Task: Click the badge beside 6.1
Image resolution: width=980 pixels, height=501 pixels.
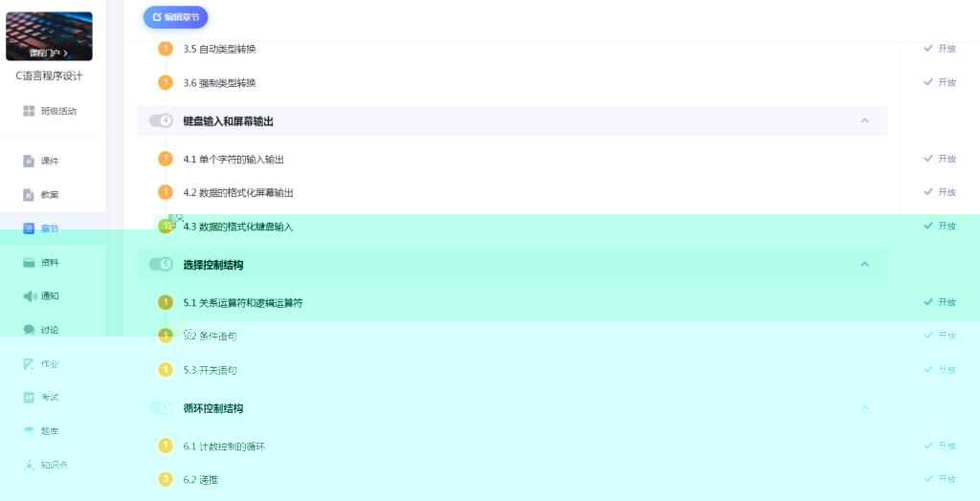Action: pos(165,447)
